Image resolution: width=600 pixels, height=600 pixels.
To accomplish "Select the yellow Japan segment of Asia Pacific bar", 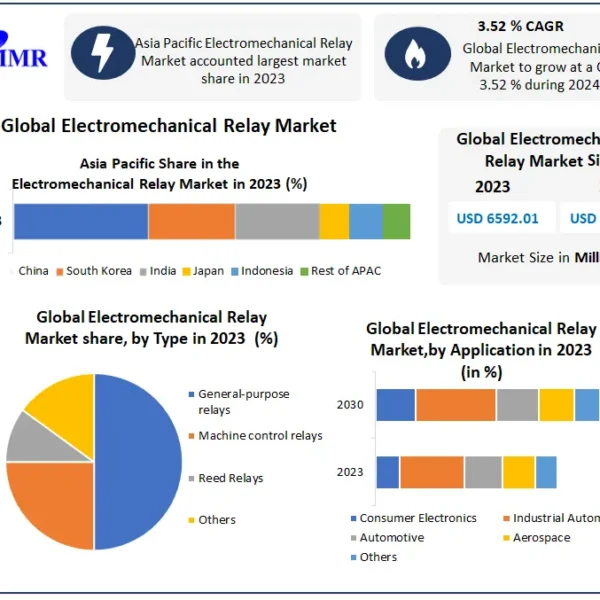I will 334,222.
